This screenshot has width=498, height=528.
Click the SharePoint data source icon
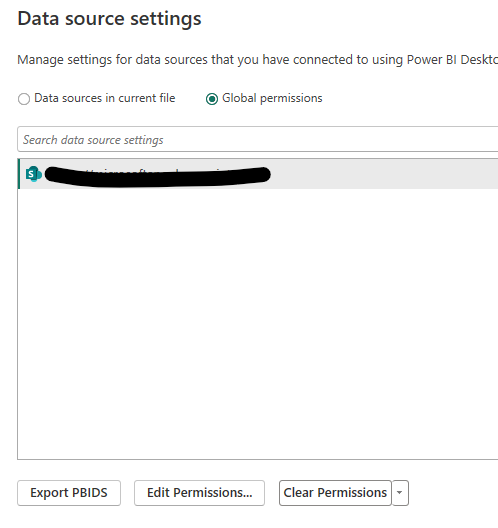[33, 174]
